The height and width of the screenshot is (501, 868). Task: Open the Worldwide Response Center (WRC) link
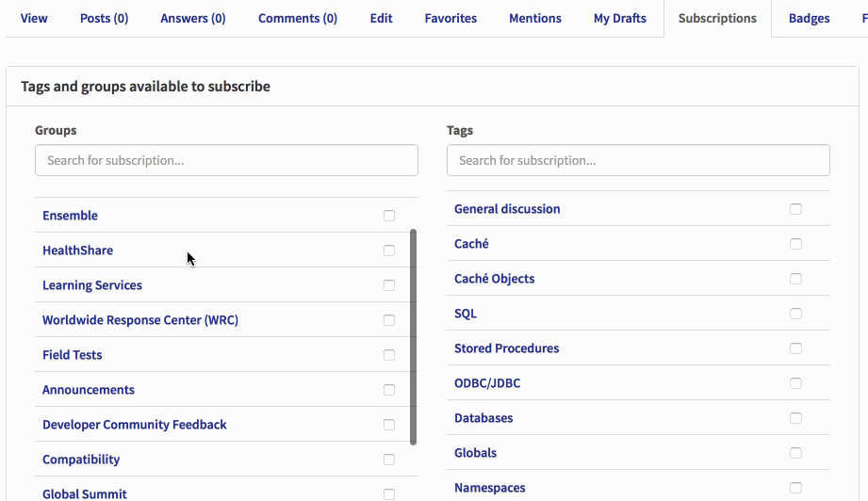(x=140, y=320)
